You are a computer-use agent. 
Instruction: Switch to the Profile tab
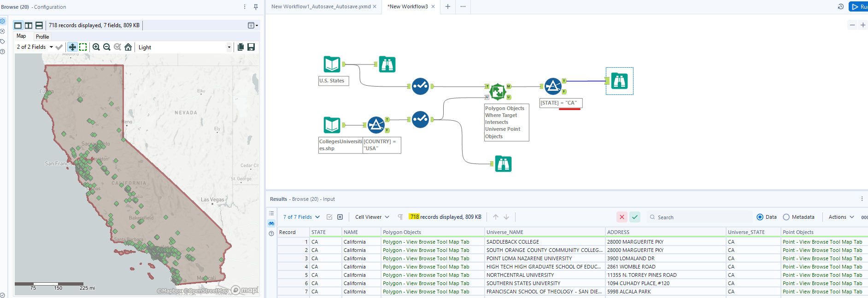tap(42, 37)
